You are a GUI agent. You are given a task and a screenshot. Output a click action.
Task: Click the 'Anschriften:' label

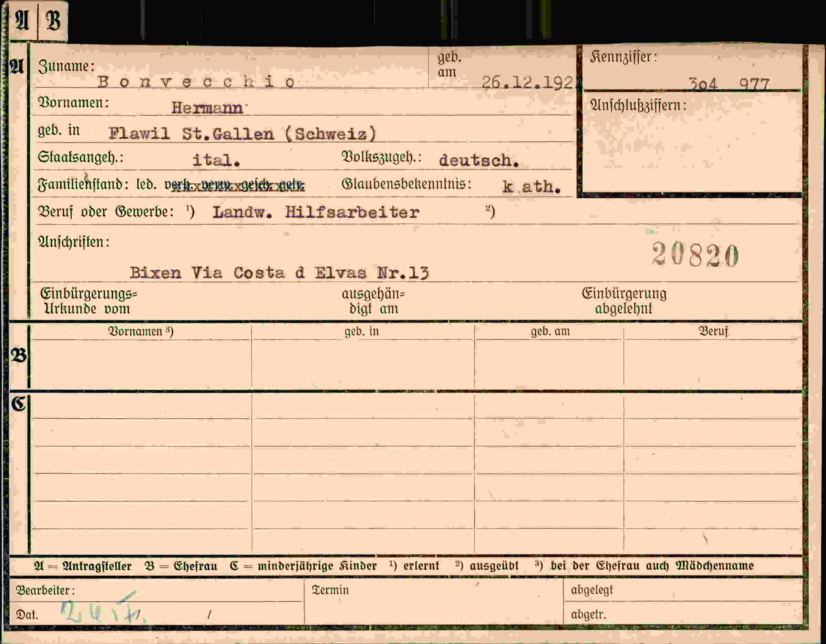point(74,242)
